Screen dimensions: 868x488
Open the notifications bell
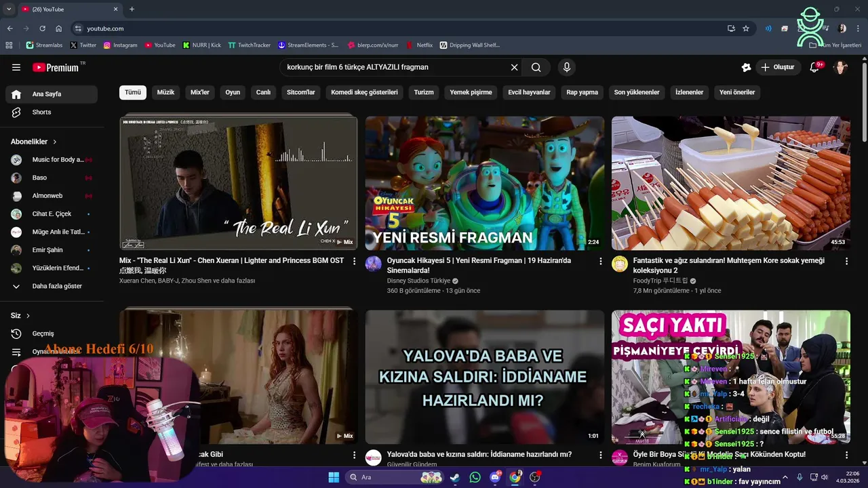[815, 67]
